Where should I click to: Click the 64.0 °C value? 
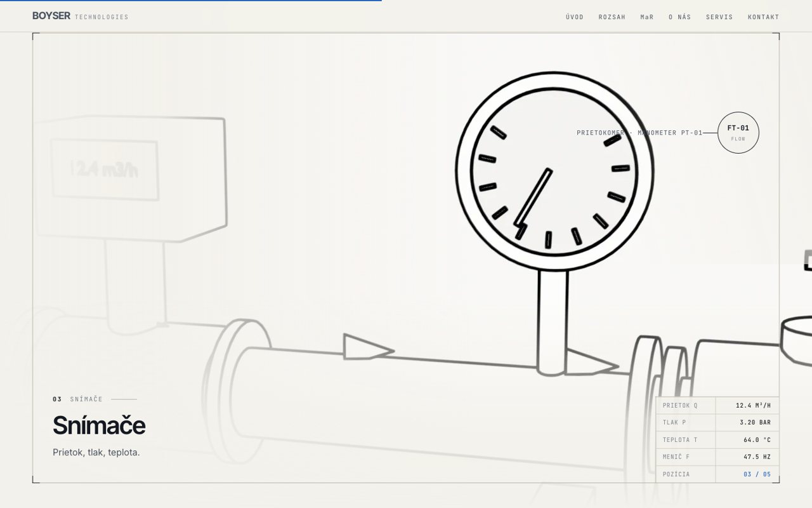point(757,439)
